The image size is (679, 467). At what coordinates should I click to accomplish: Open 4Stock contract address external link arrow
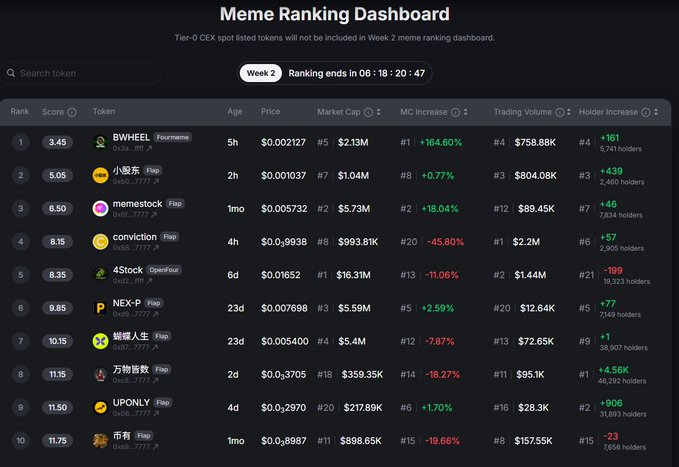coord(149,281)
